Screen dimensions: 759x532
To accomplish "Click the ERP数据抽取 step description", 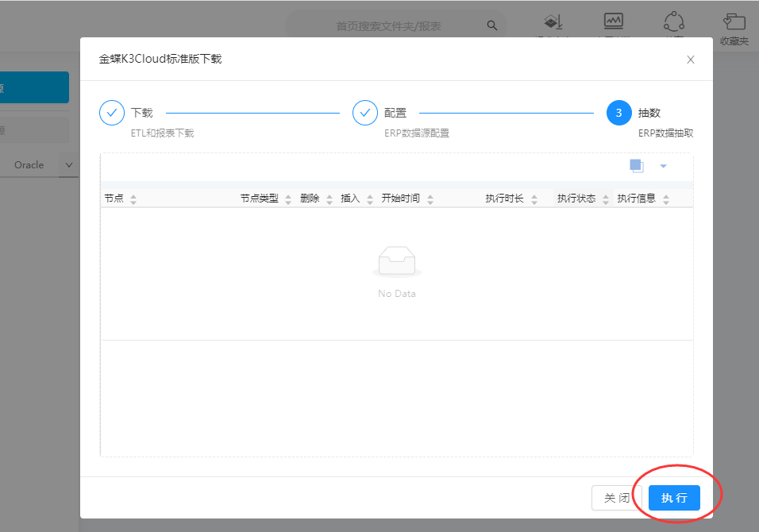I will pyautogui.click(x=665, y=133).
